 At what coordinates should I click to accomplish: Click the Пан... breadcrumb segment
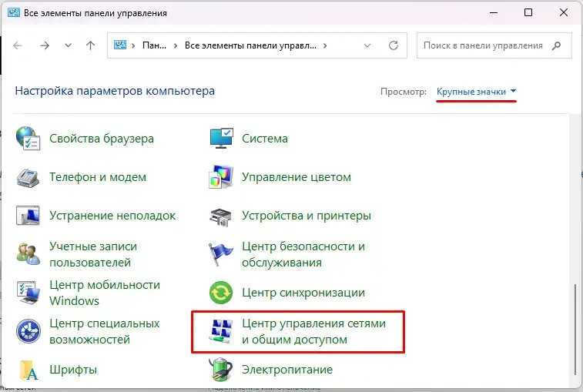[x=154, y=45]
